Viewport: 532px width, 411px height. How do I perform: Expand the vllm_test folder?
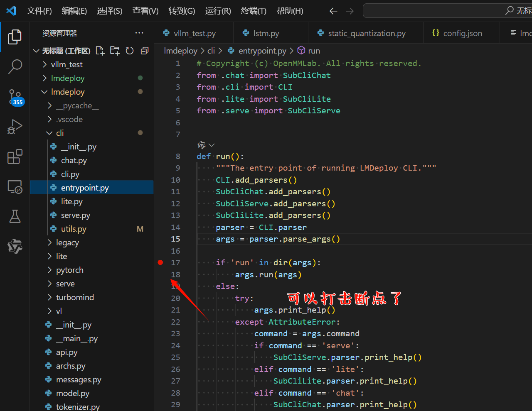(45, 64)
